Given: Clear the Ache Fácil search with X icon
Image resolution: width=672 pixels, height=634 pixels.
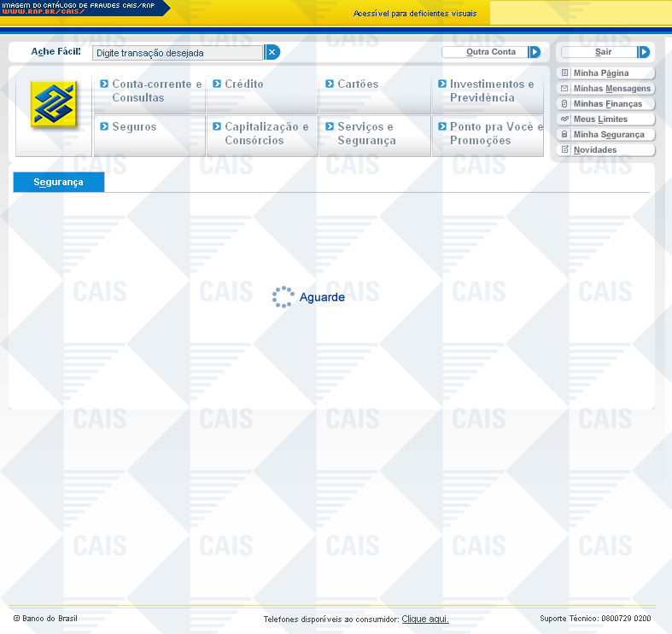Looking at the screenshot, I should pyautogui.click(x=272, y=52).
